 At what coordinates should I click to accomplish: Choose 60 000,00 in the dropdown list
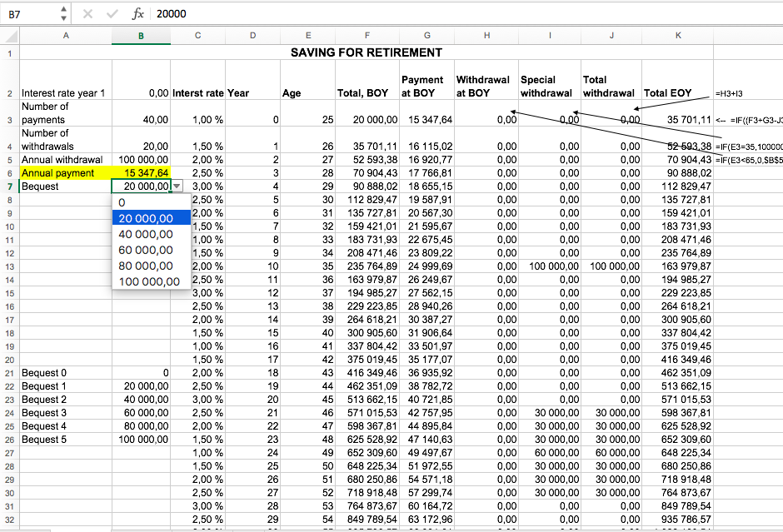[152, 250]
